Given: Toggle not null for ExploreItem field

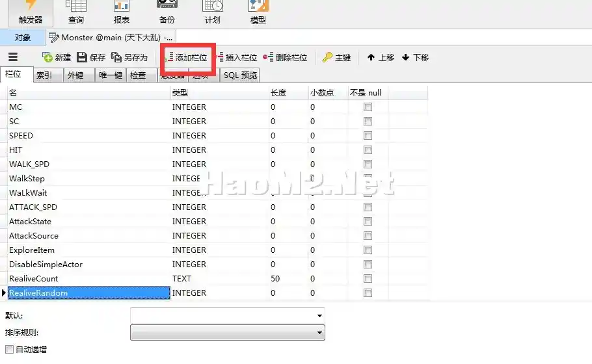Looking at the screenshot, I should (368, 250).
